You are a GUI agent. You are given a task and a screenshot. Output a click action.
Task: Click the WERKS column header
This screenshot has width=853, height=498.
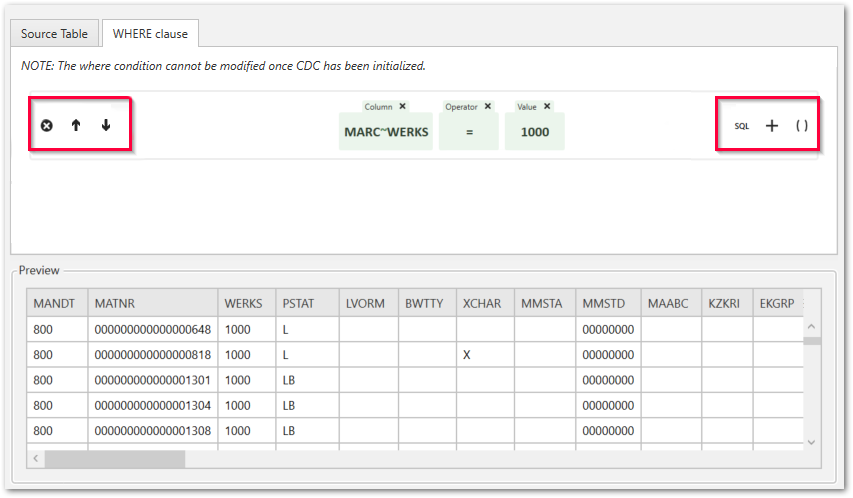pos(243,303)
